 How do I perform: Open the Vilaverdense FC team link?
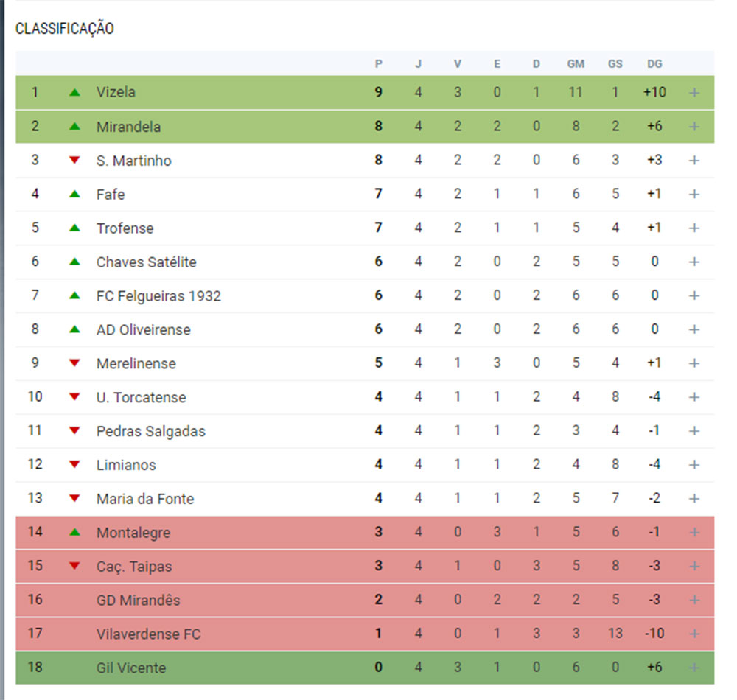(149, 634)
